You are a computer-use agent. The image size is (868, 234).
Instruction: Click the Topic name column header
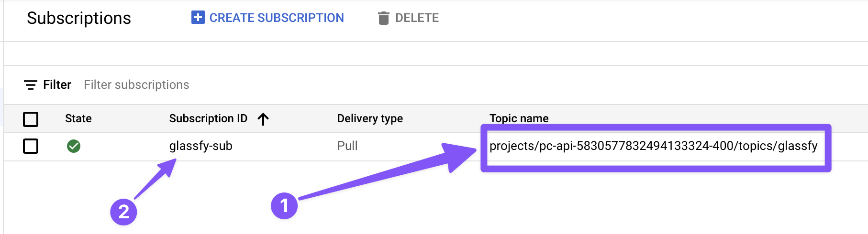click(x=519, y=118)
